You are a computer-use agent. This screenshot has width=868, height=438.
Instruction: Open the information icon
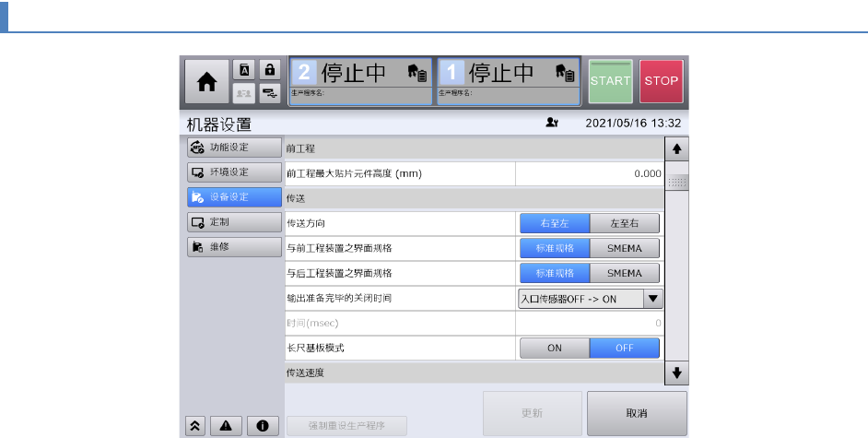tap(263, 425)
